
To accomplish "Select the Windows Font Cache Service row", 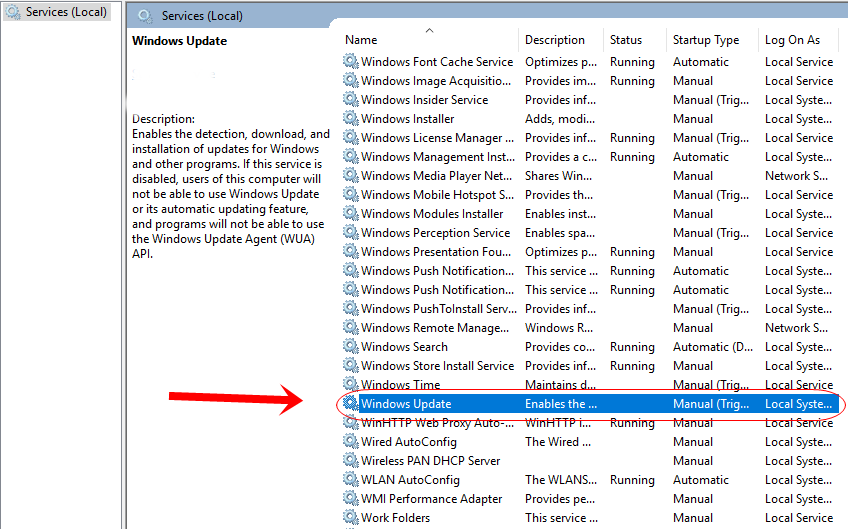I will [589, 62].
